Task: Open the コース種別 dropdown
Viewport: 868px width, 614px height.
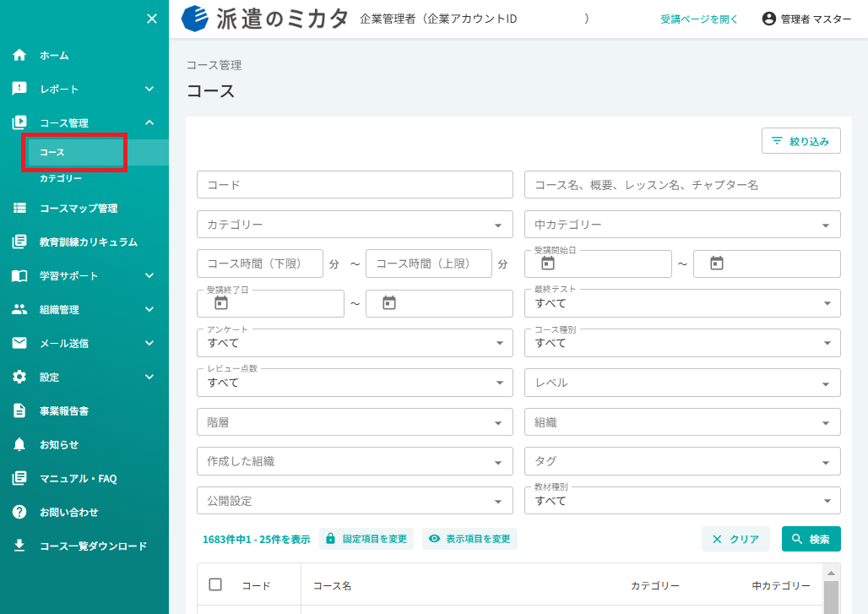Action: pyautogui.click(x=682, y=343)
